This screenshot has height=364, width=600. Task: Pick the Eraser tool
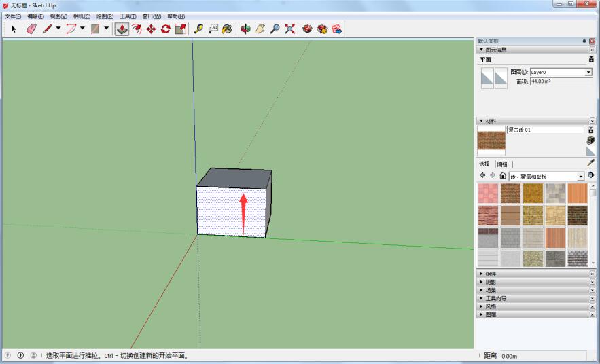[x=31, y=29]
